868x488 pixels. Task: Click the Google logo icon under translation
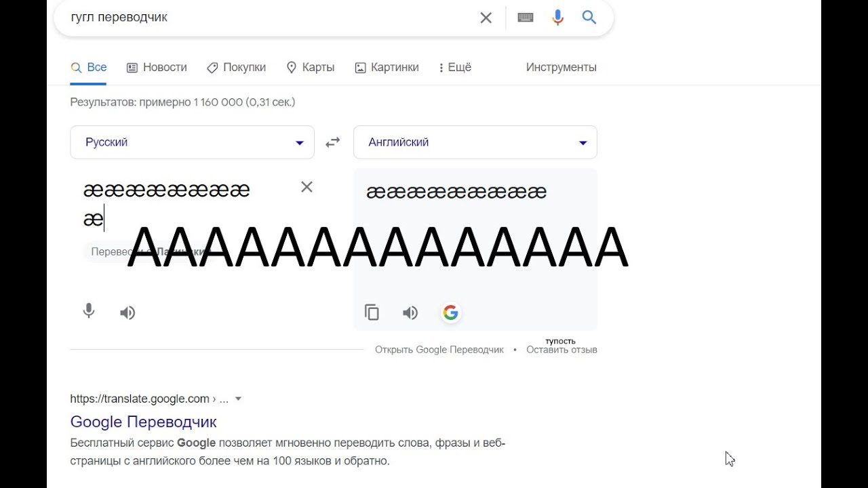tap(450, 312)
